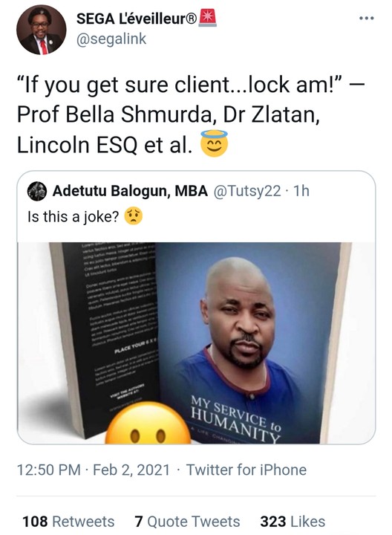Open the three-dot more options menu
This screenshot has height=535, width=392.
pos(367,18)
